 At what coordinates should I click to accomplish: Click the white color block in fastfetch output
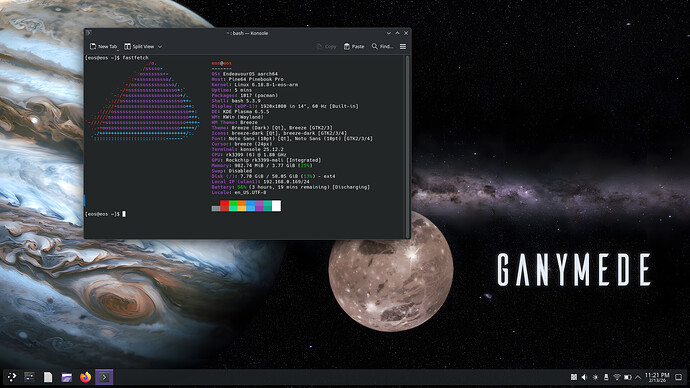(276, 205)
